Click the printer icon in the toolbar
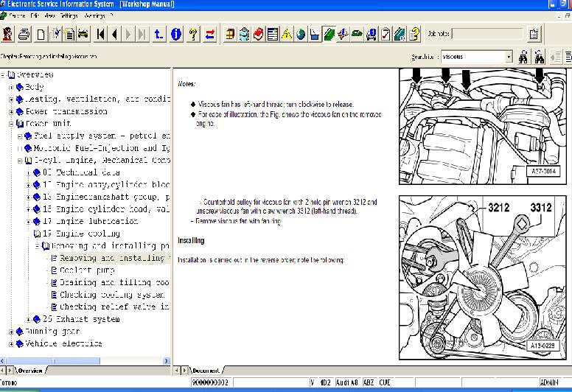 click(24, 34)
